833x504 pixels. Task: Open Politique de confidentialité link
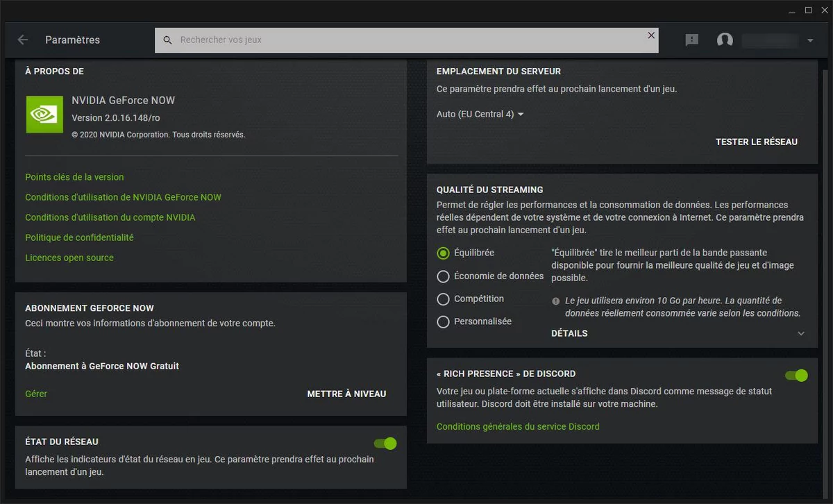point(79,237)
